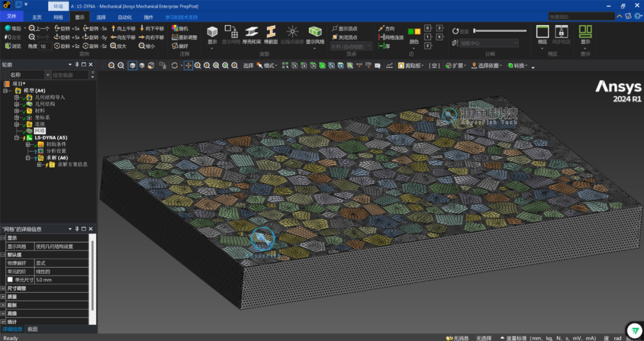Screen dimensions: 644x341
Task: Expand the 几何结构 tree node
Action: [x=17, y=104]
